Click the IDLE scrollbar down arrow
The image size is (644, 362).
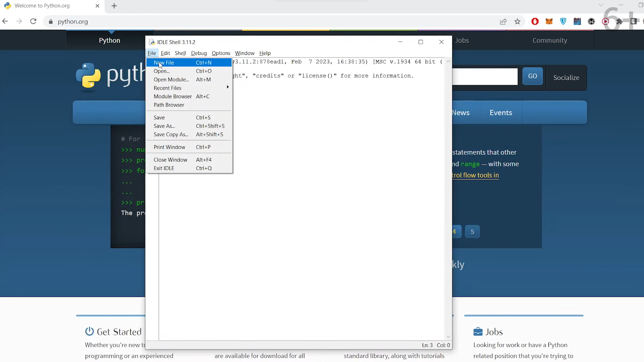tap(448, 337)
